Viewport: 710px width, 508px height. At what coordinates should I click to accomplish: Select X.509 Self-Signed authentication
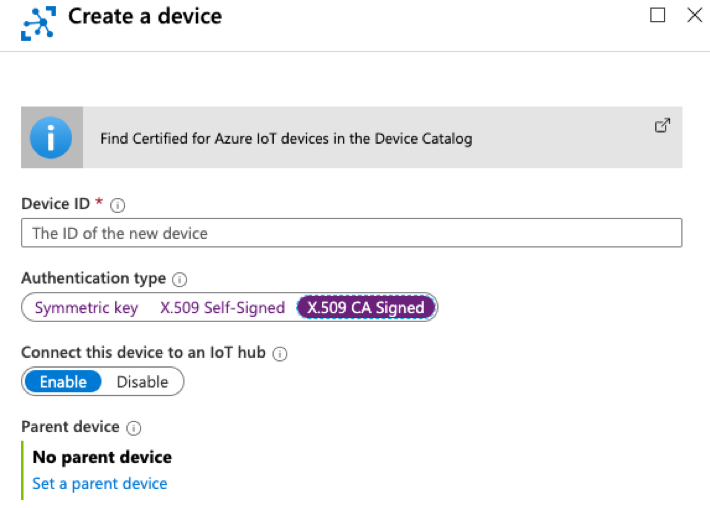(x=222, y=308)
